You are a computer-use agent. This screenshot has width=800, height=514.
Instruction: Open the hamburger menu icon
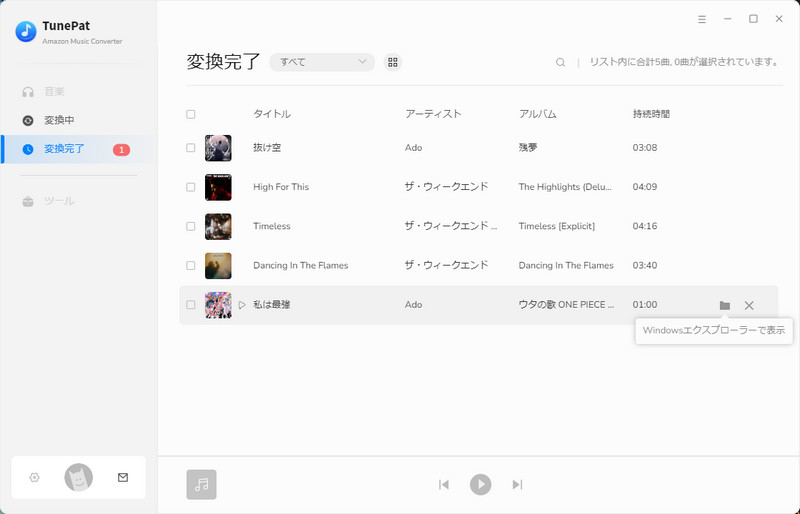click(x=702, y=19)
